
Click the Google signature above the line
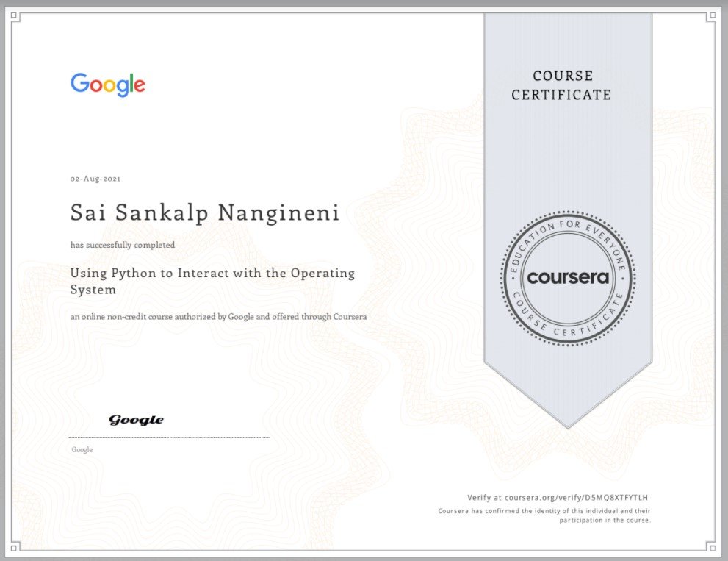tap(135, 419)
